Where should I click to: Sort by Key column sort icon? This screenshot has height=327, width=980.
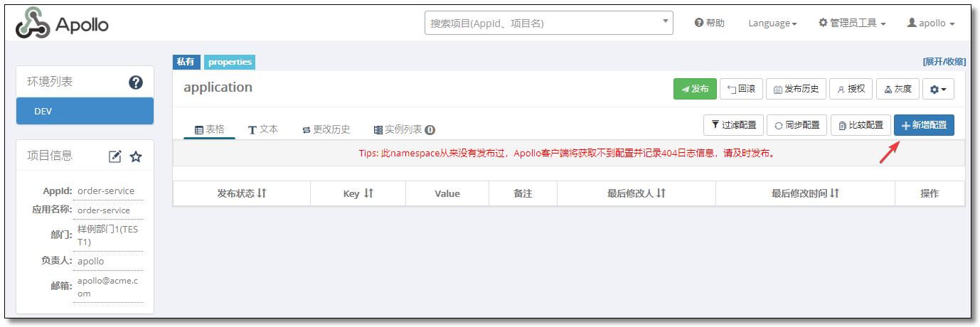pos(368,193)
